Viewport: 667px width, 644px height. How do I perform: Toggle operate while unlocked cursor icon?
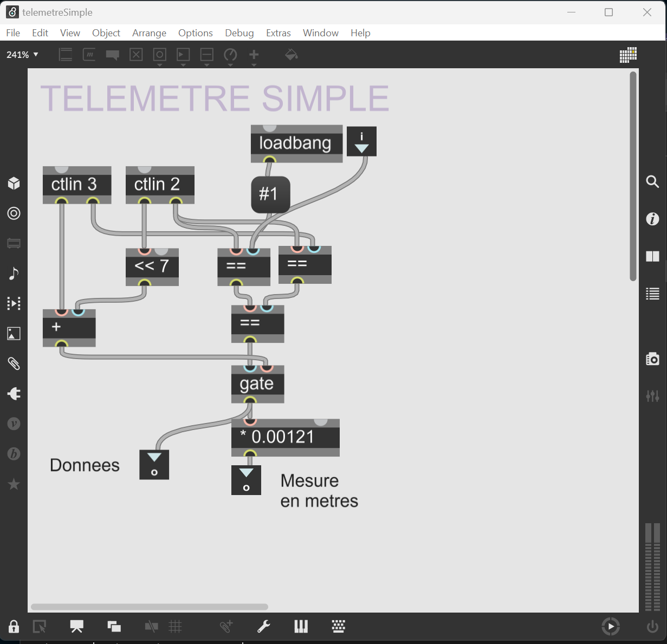pos(40,627)
